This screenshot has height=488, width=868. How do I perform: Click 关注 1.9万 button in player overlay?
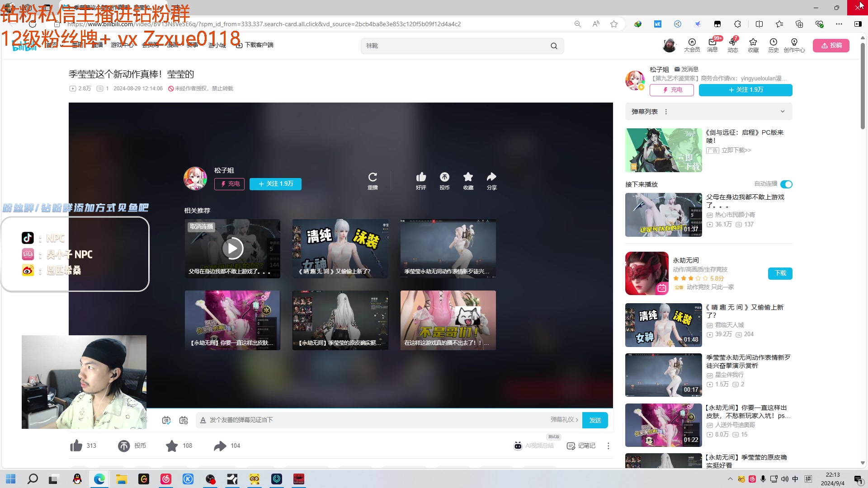tap(275, 184)
